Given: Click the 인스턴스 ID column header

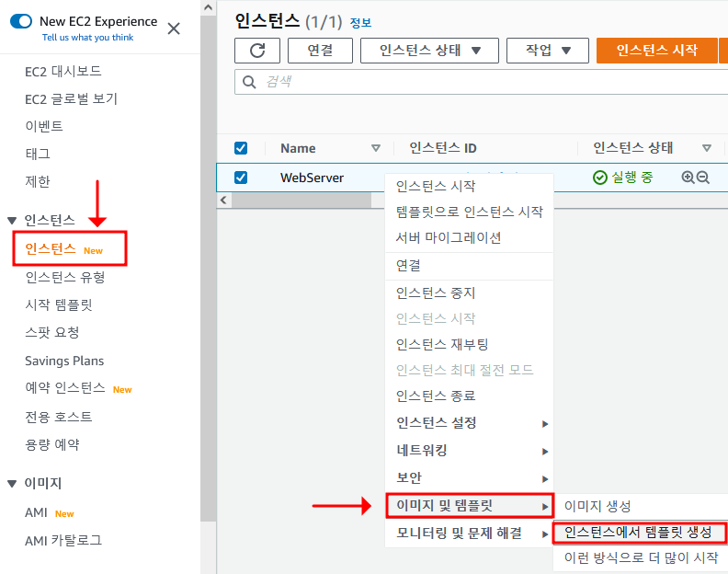Looking at the screenshot, I should pyautogui.click(x=442, y=148).
